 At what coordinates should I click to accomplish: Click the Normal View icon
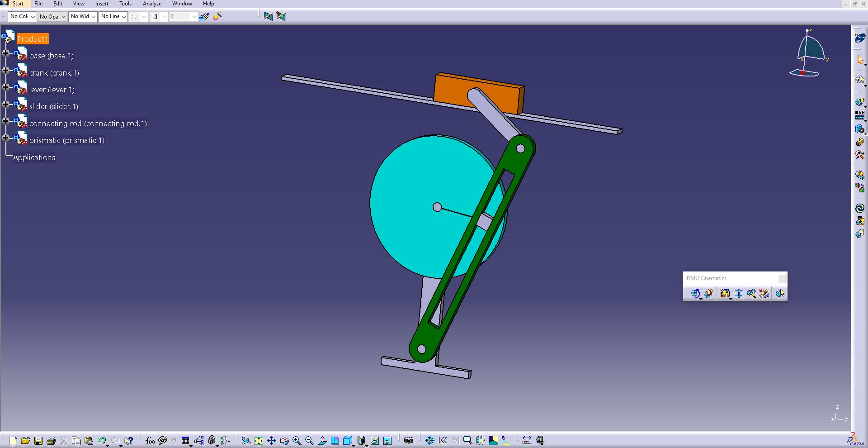click(322, 440)
